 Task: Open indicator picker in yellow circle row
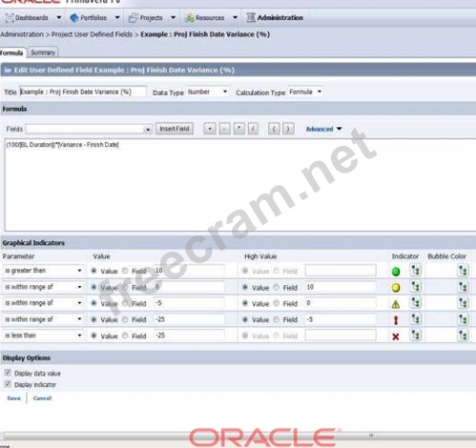(415, 287)
